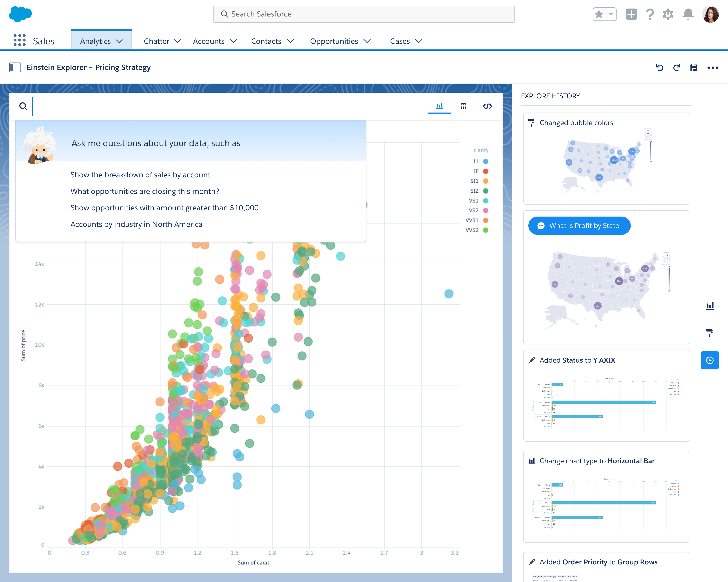The height and width of the screenshot is (582, 728).
Task: Click the VVS1 clarity legend swatch
Action: pyautogui.click(x=486, y=220)
